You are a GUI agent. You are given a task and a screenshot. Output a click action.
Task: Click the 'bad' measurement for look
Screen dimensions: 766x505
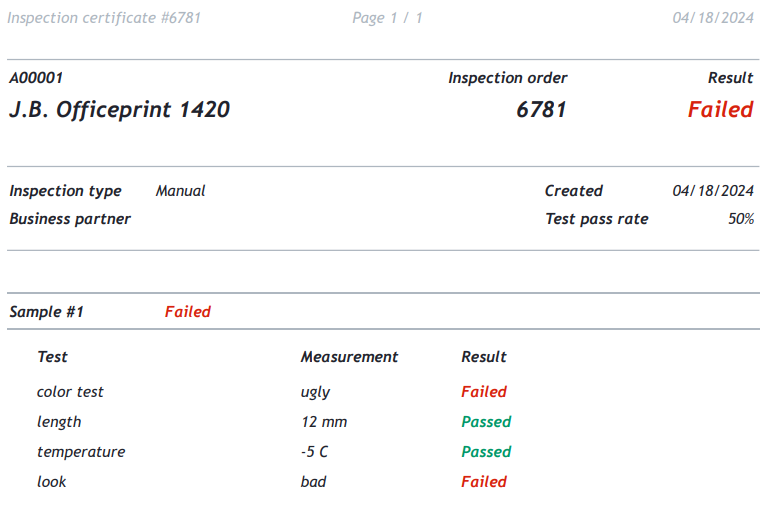313,482
